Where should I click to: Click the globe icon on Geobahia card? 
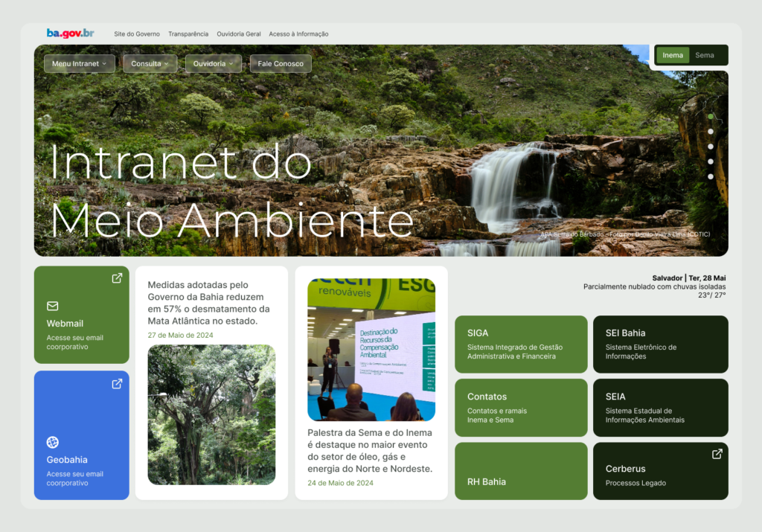tap(53, 442)
